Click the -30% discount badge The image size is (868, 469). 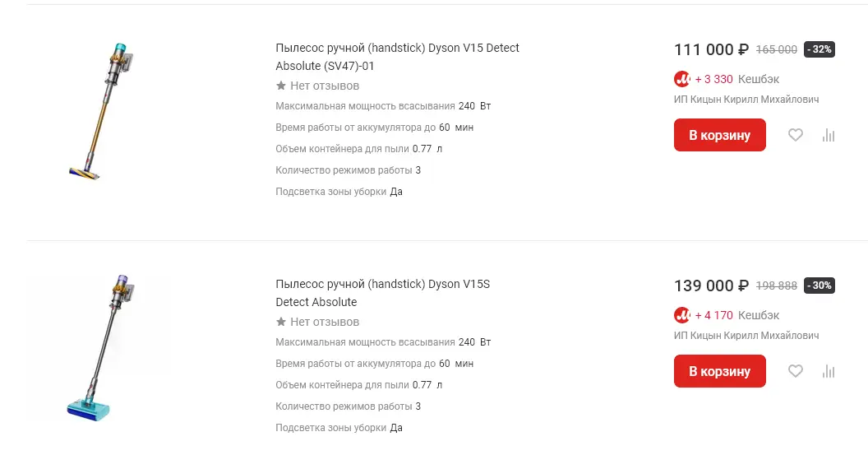(819, 286)
